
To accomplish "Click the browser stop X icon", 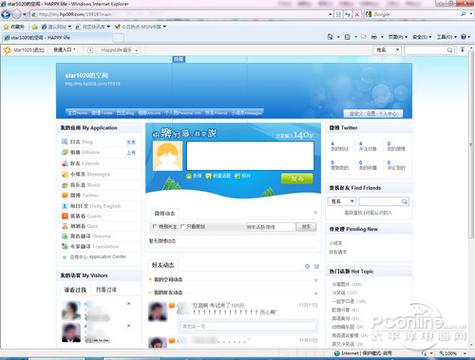I will tap(357, 14).
